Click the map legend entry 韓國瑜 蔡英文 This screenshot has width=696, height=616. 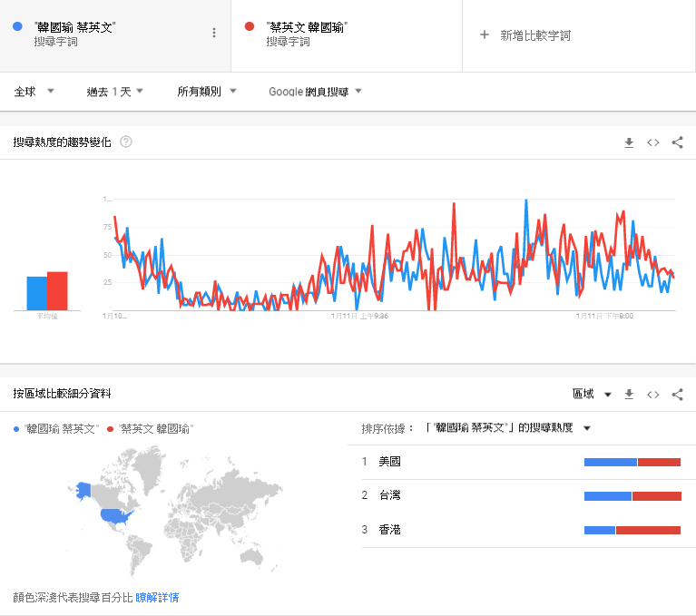56,429
